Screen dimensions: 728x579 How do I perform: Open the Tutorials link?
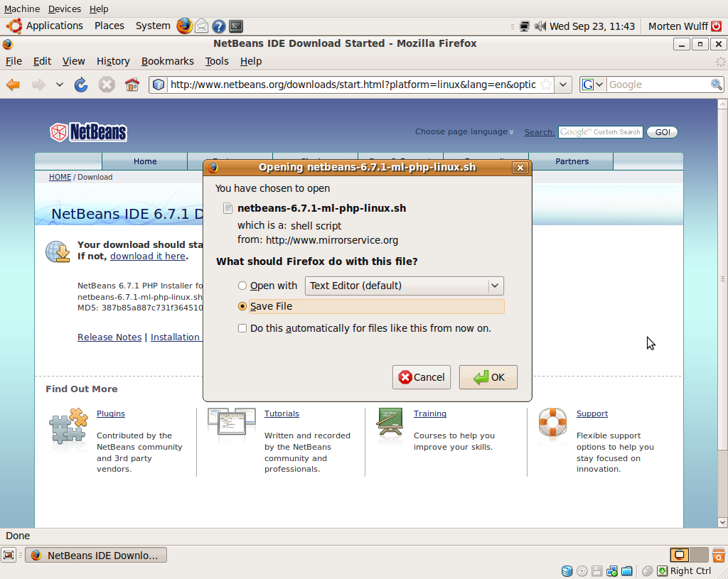(282, 414)
